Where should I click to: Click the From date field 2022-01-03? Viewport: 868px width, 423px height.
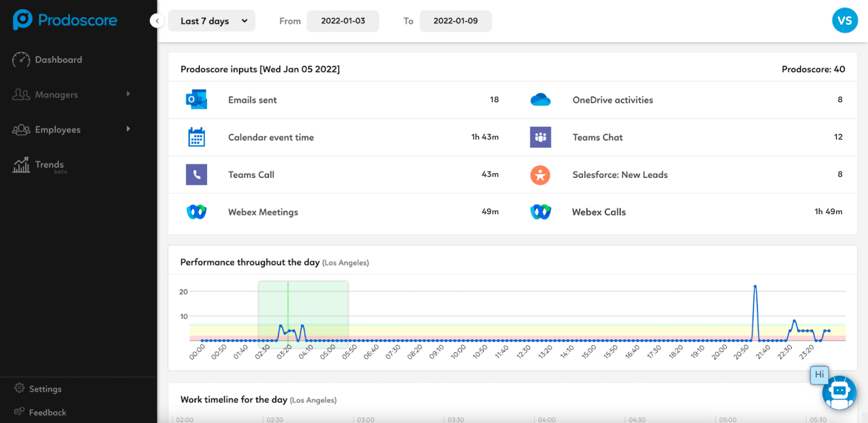(343, 21)
